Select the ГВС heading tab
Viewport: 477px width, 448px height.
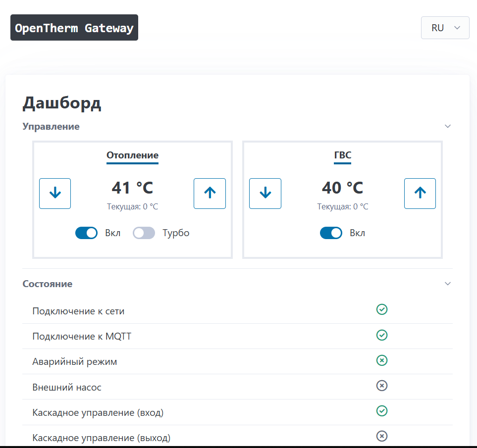342,155
